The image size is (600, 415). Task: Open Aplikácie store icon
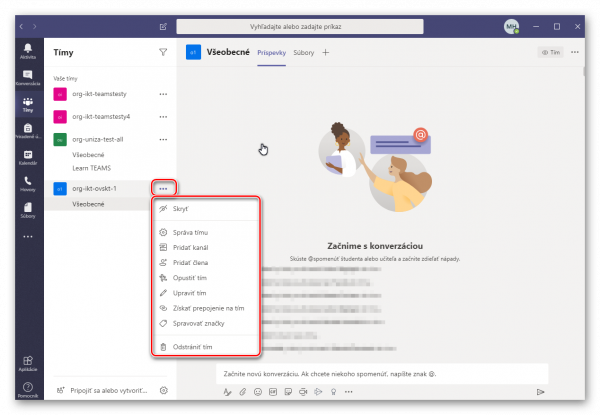(x=28, y=364)
